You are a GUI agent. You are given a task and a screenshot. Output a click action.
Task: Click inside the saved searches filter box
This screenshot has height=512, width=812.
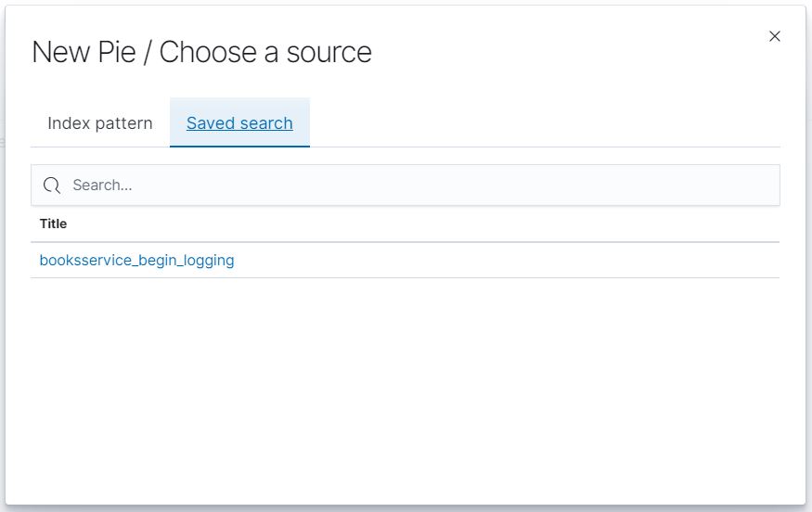(x=418, y=186)
